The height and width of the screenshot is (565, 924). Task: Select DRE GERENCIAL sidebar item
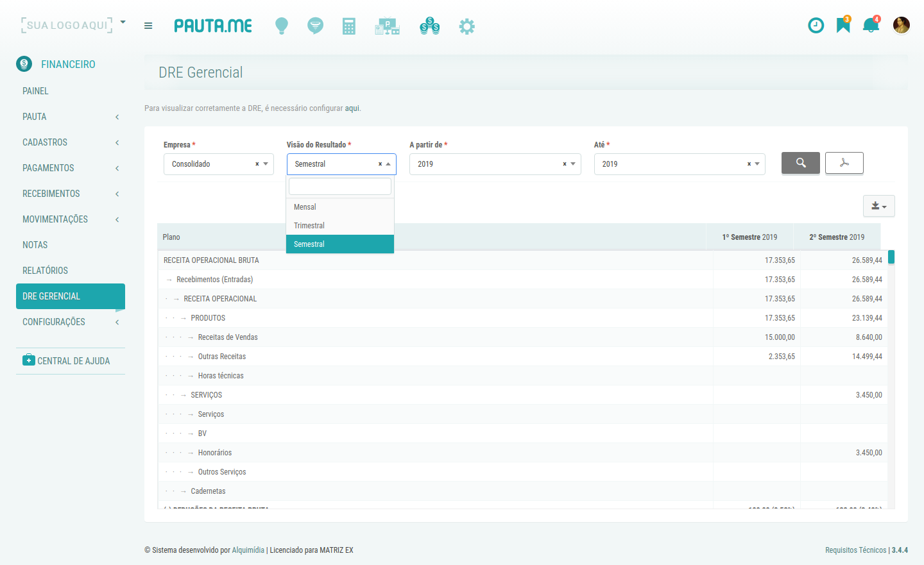click(71, 296)
